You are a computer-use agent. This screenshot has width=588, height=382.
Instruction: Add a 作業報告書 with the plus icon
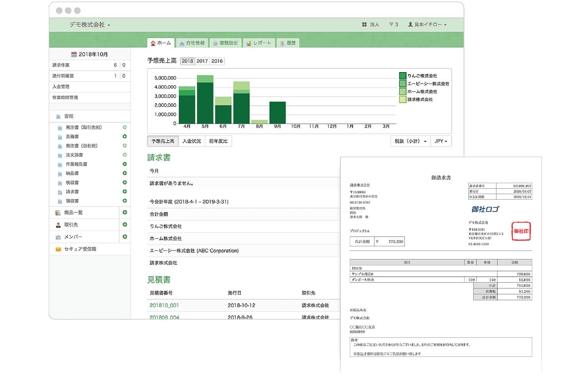[x=125, y=164]
